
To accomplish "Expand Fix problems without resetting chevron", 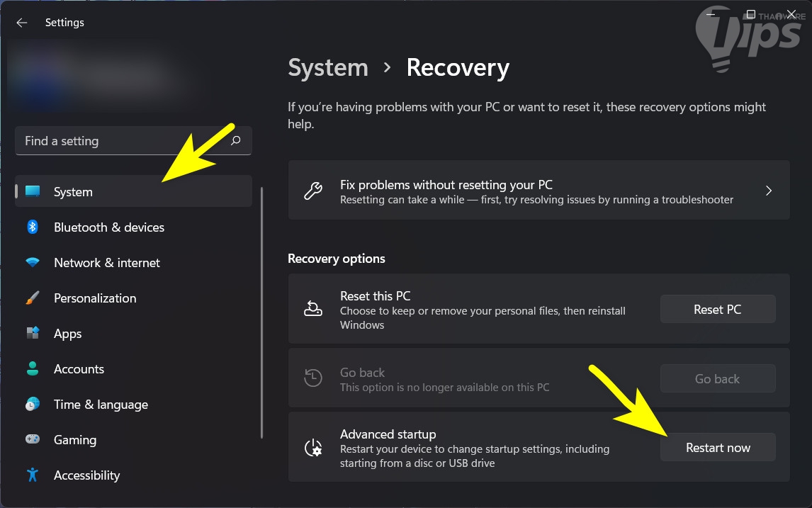I will [x=769, y=191].
